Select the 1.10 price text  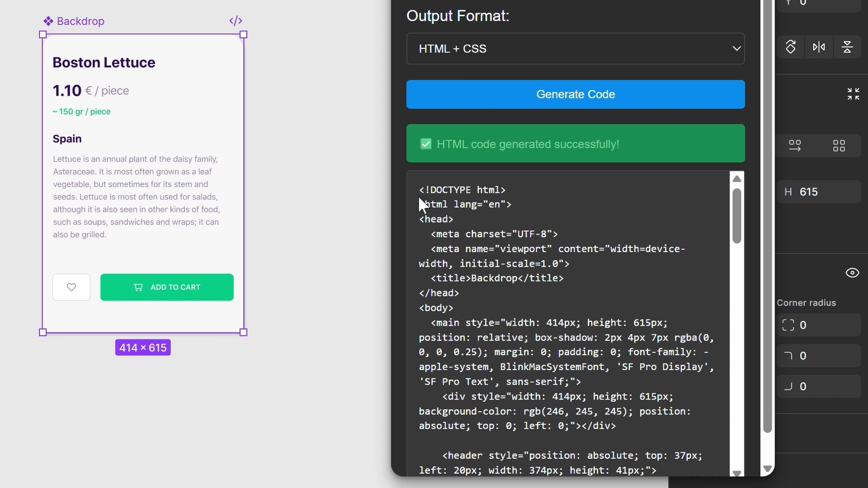[67, 91]
